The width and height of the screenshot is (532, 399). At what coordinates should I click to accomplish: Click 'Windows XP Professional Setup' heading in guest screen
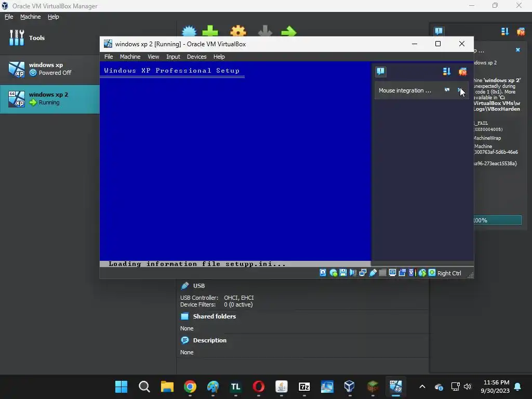tap(171, 71)
